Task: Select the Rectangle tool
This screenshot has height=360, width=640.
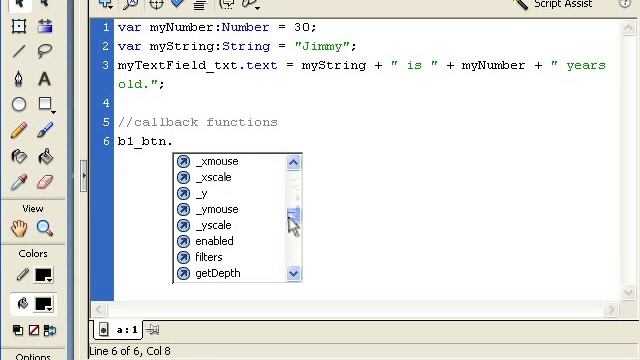Action: [44, 104]
